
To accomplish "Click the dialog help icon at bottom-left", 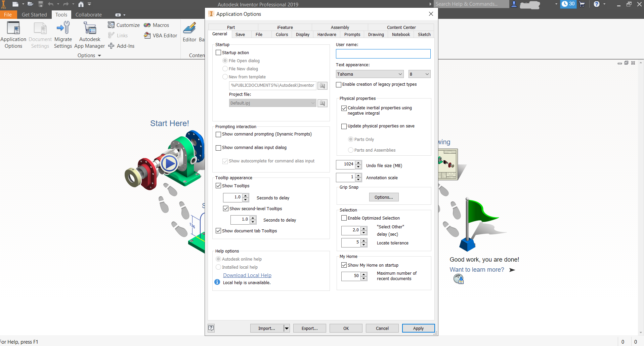I will pyautogui.click(x=211, y=328).
